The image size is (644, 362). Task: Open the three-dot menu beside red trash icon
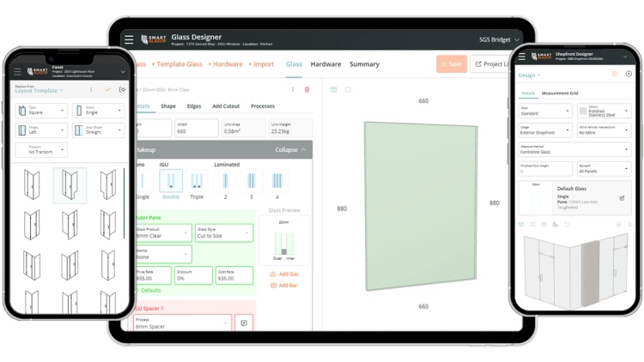click(x=293, y=89)
